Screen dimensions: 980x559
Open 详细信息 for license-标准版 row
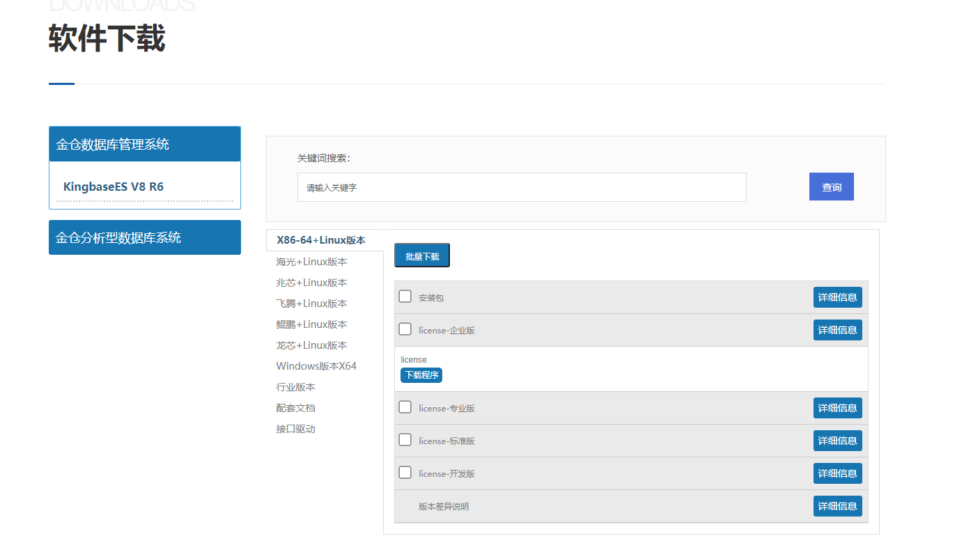point(837,441)
